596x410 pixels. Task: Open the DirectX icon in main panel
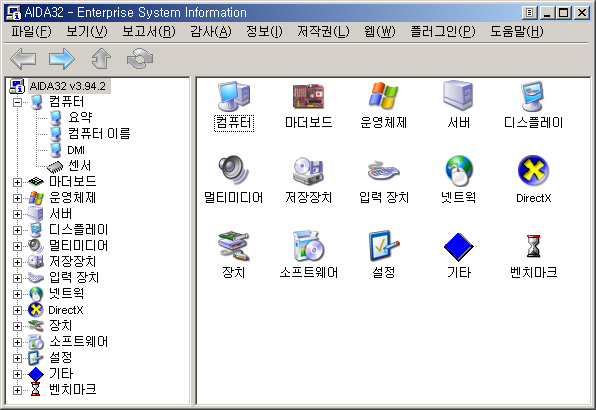coord(533,171)
